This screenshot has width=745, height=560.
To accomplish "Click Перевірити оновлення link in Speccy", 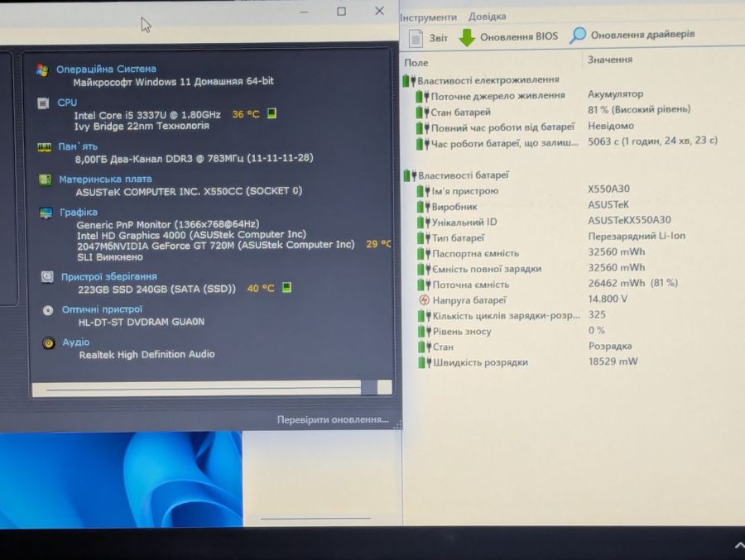I will click(333, 420).
